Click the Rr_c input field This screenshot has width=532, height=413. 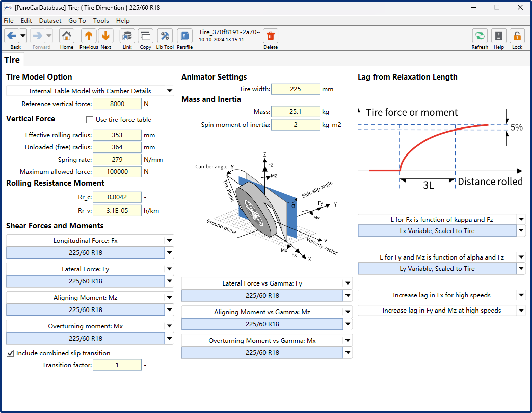(x=117, y=197)
